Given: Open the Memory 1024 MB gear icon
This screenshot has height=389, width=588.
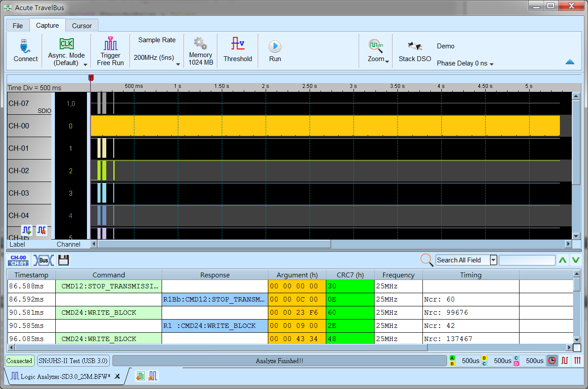Looking at the screenshot, I should coord(200,44).
